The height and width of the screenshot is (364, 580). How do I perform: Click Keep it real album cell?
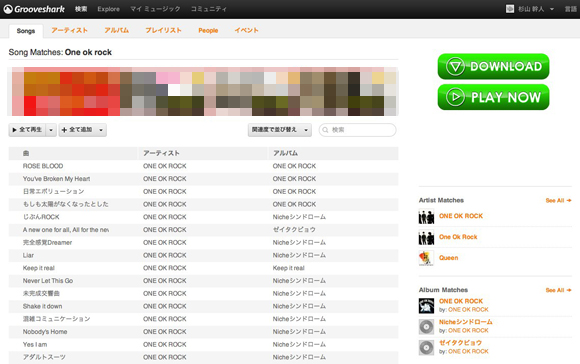click(x=289, y=268)
